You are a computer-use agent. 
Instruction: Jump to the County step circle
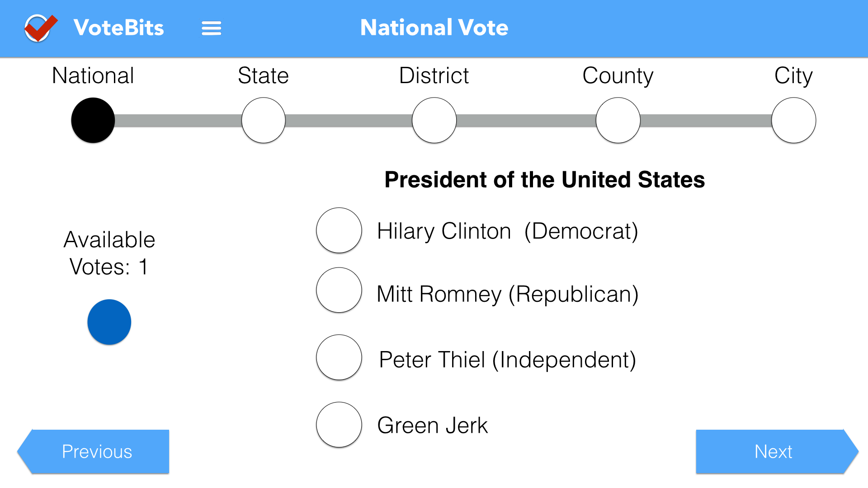coord(618,120)
